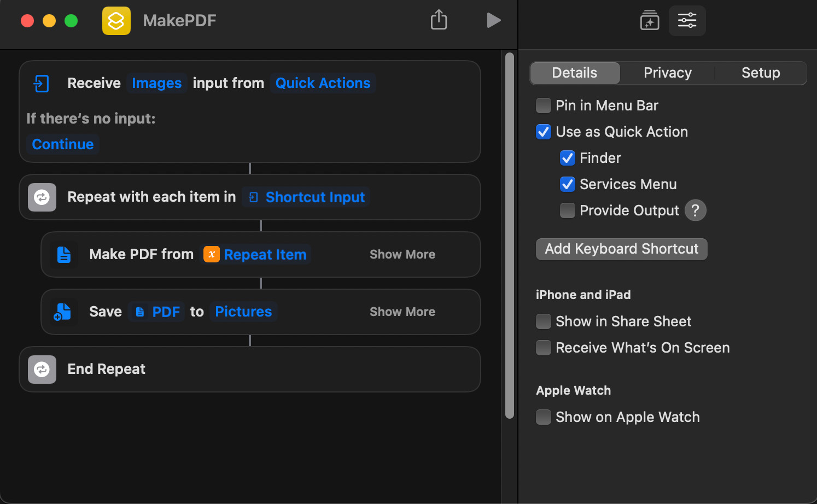Click the Save File action icon

63,312
